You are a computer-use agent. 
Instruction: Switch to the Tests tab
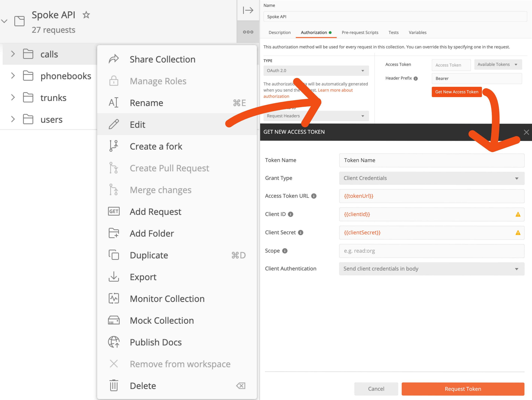[393, 33]
